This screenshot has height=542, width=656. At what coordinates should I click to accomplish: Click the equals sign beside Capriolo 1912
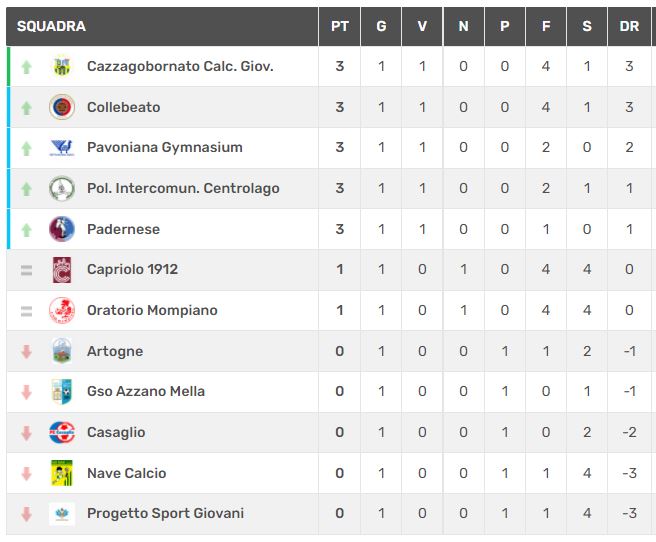(27, 270)
